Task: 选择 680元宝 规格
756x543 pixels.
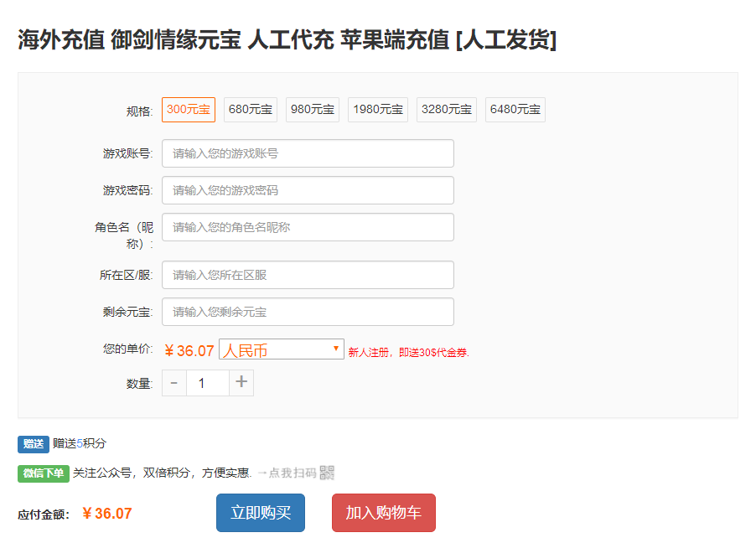Action: [250, 109]
